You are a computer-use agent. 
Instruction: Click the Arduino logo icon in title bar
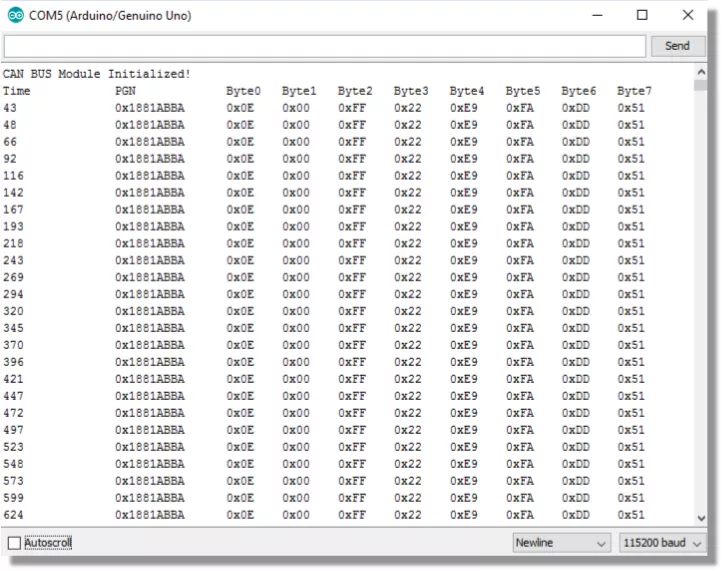(x=16, y=15)
